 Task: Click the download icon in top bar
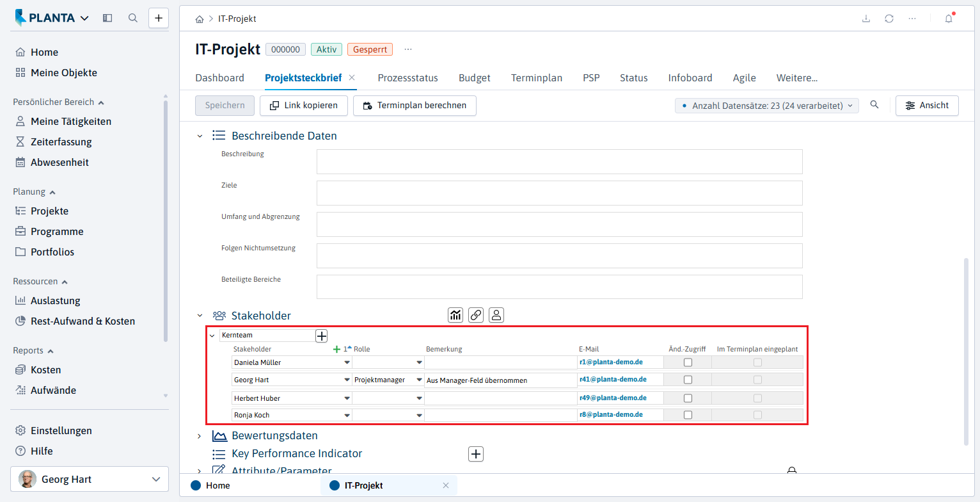[x=866, y=19]
